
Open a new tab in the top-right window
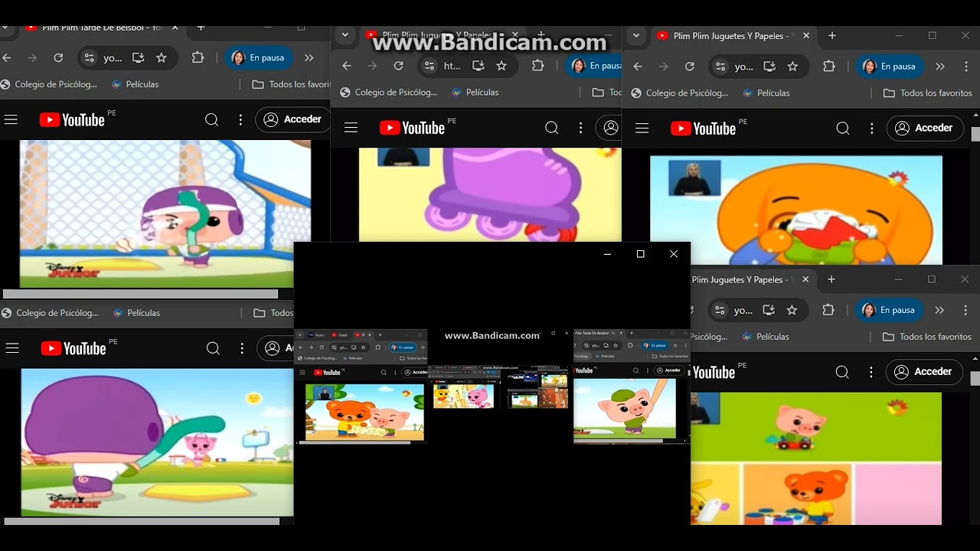[832, 36]
